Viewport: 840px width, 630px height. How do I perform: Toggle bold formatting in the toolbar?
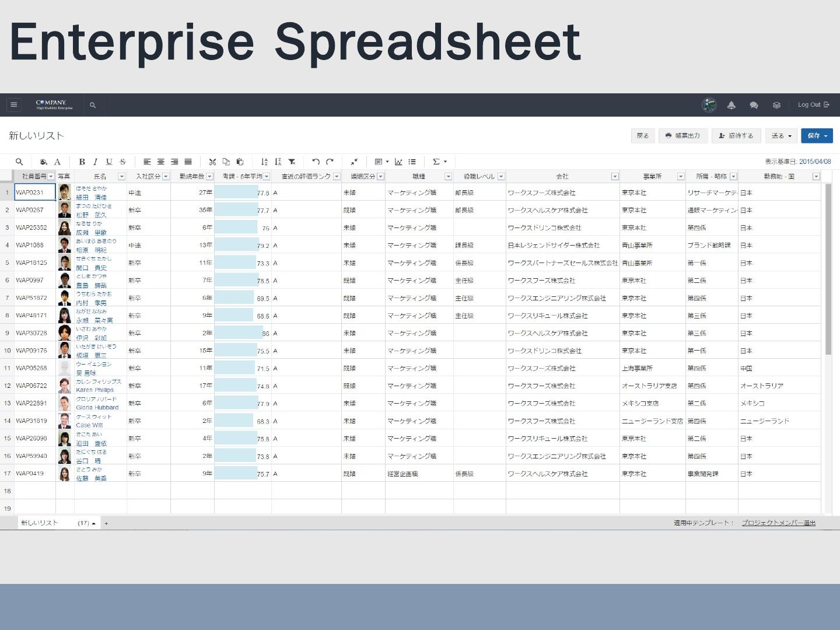click(x=82, y=162)
